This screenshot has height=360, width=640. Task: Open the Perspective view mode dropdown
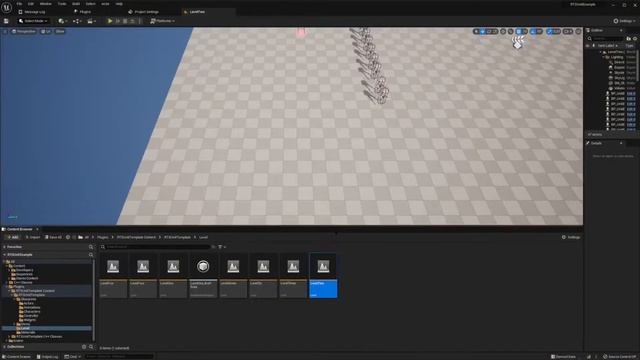click(x=24, y=31)
